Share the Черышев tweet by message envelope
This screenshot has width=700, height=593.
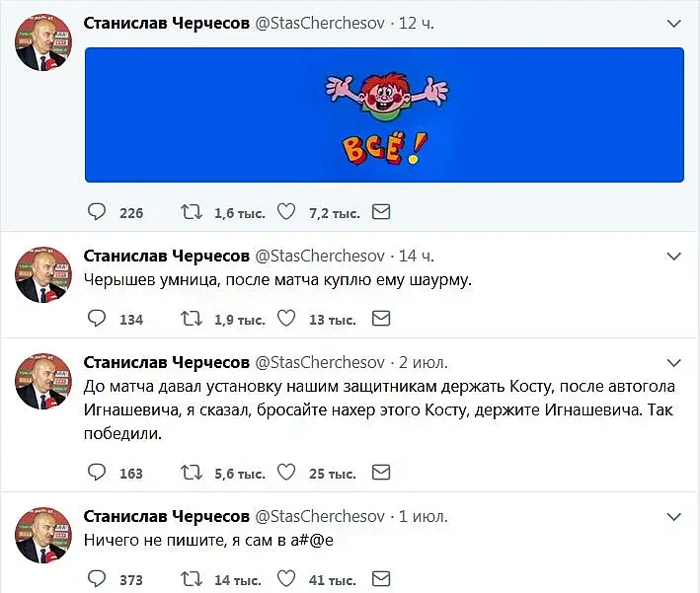point(381,319)
